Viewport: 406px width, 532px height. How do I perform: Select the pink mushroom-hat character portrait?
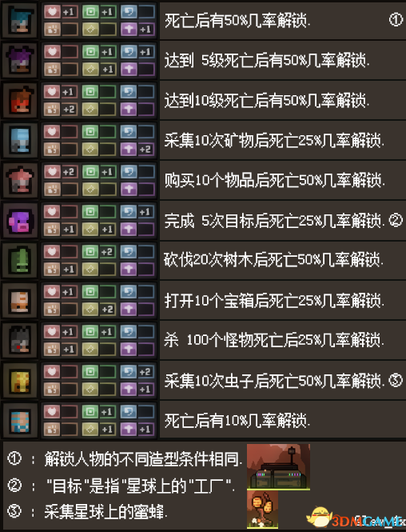pos(20,181)
